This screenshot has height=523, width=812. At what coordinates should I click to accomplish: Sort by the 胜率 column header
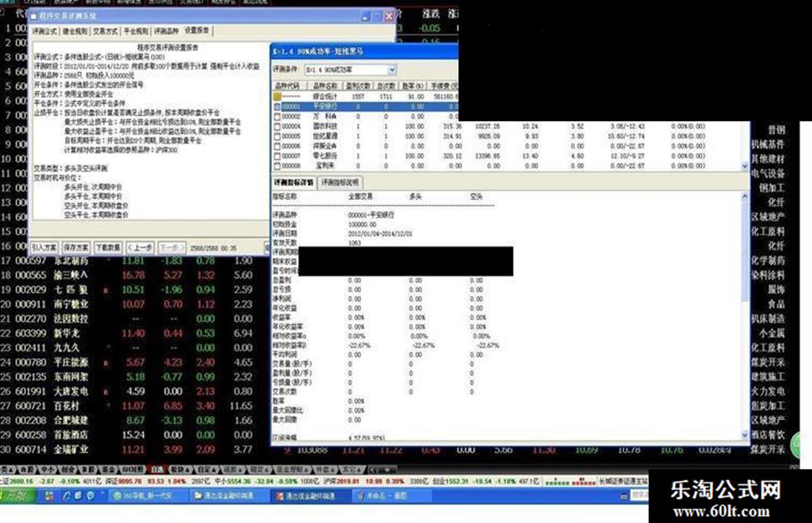pyautogui.click(x=412, y=85)
